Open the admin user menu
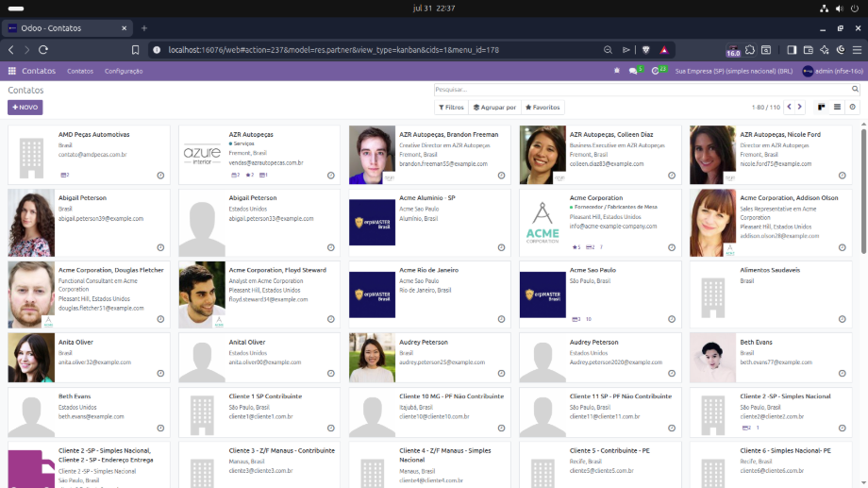 (x=832, y=71)
